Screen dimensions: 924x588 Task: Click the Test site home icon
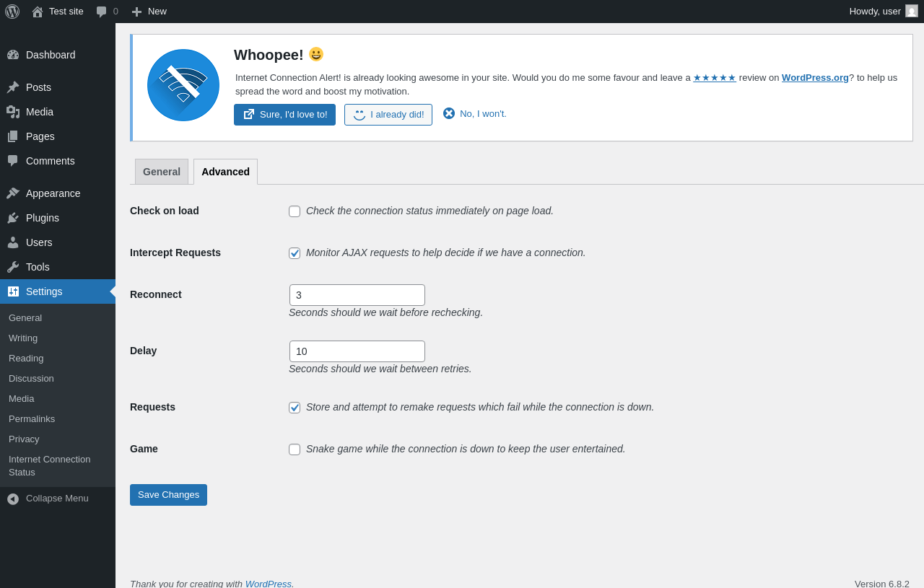[38, 12]
